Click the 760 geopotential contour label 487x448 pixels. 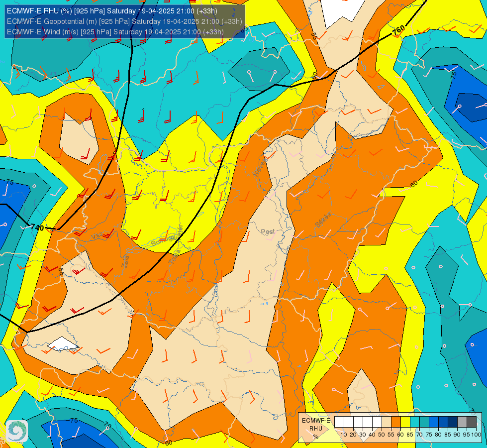398,30
